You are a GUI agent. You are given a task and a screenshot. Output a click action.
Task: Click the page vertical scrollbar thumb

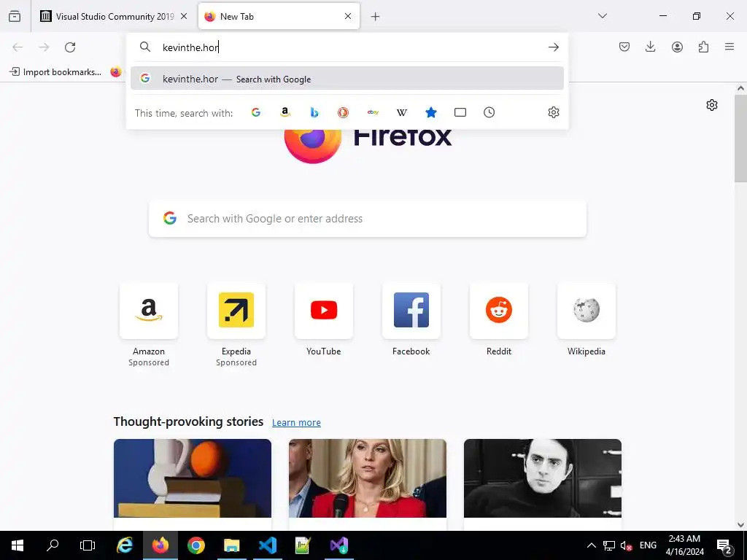click(x=740, y=138)
